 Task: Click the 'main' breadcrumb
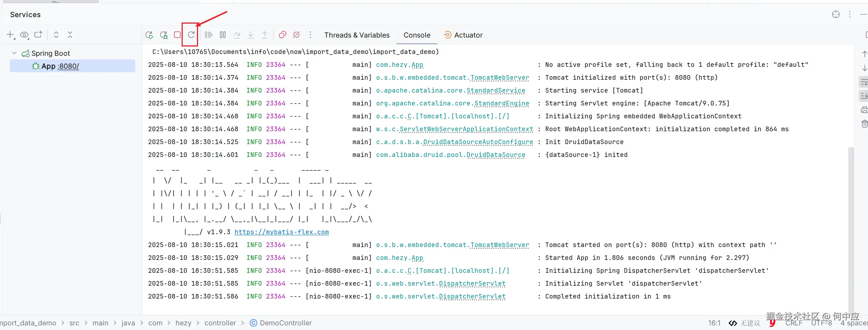100,323
